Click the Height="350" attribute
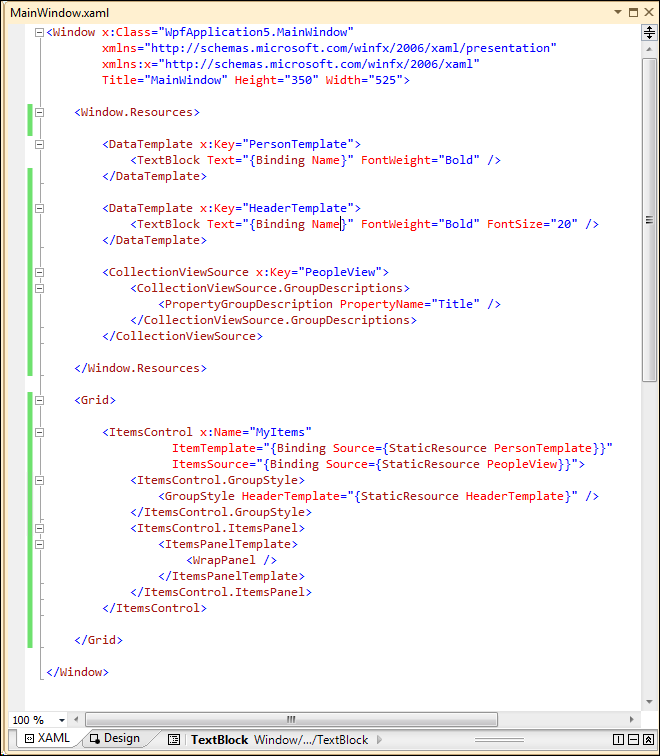Image resolution: width=660 pixels, height=756 pixels. tap(277, 80)
